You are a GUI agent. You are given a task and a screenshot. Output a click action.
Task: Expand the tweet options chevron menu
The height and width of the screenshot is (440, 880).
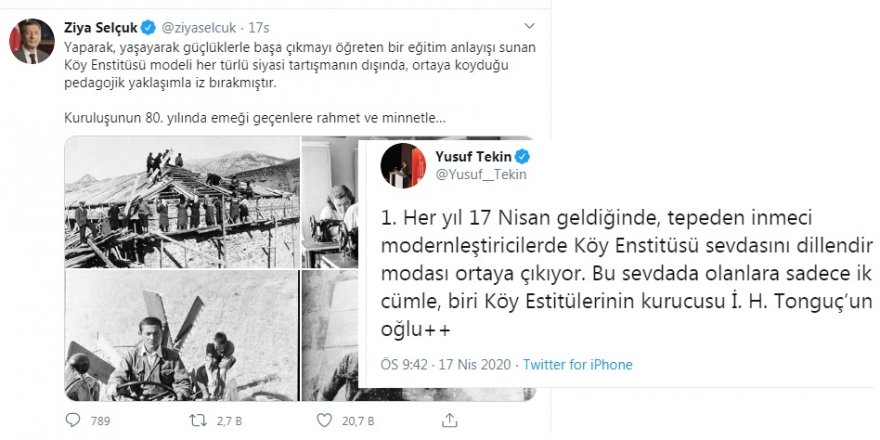tap(529, 26)
